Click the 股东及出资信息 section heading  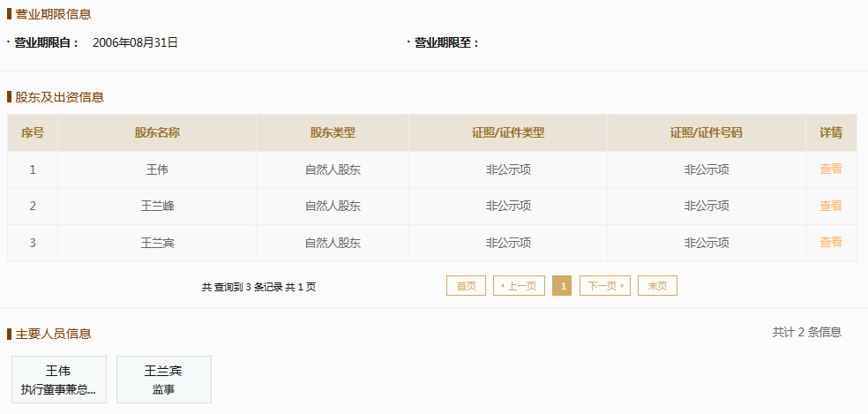[60, 98]
